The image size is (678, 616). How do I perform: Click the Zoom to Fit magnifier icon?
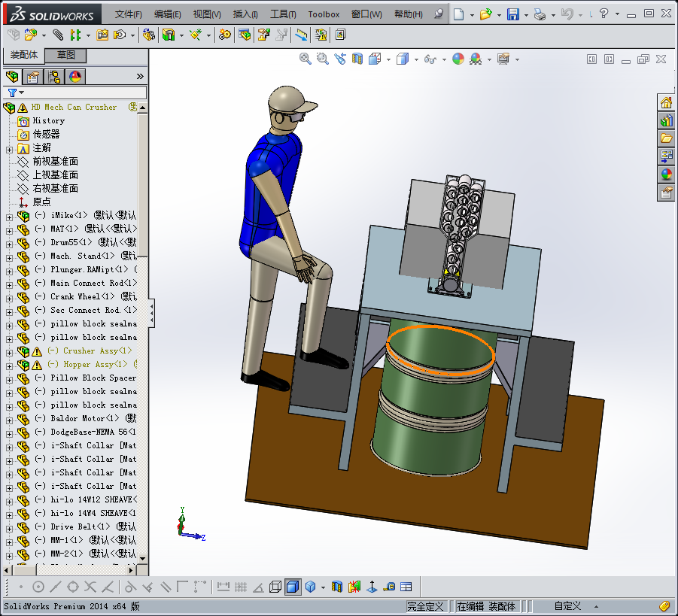point(306,59)
